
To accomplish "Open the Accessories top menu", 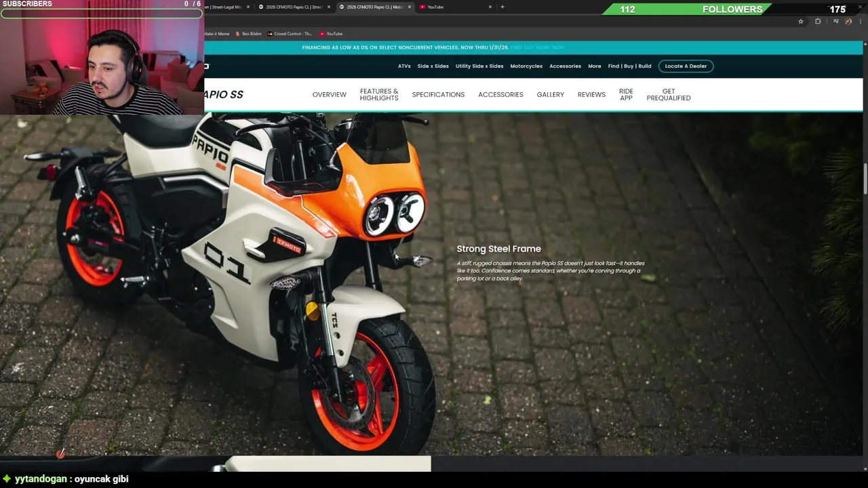I will coord(565,66).
